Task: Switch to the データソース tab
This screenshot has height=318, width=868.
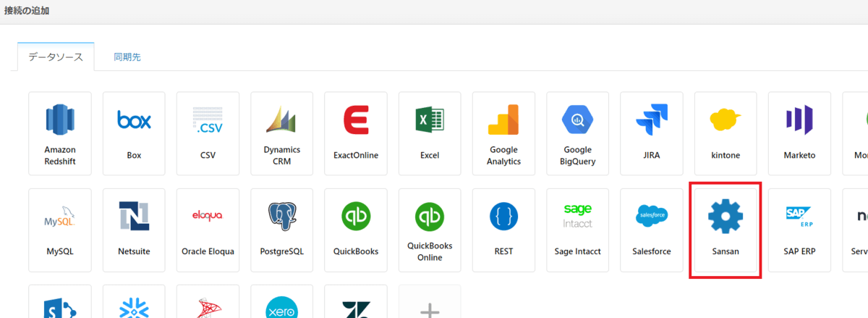Action: (56, 57)
